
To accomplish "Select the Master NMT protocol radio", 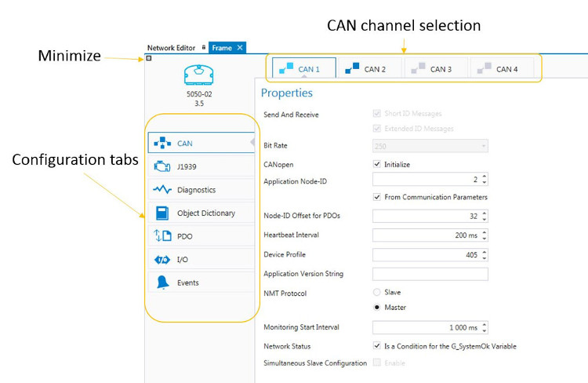I will click(x=377, y=307).
